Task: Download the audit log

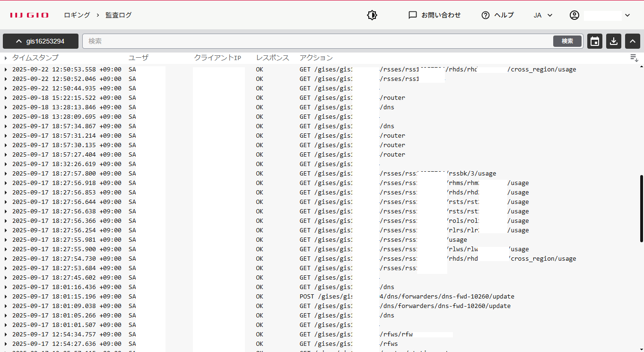Action: (x=614, y=41)
